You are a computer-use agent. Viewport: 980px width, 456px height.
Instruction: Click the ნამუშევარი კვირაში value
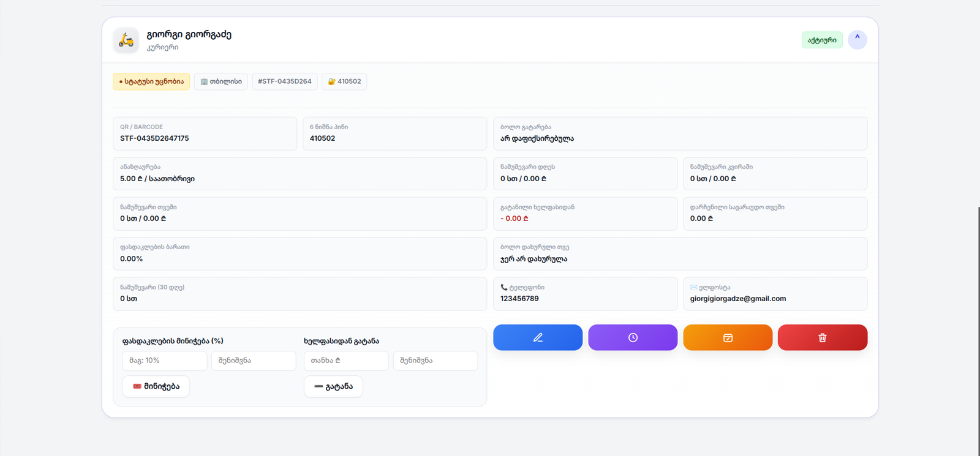714,179
